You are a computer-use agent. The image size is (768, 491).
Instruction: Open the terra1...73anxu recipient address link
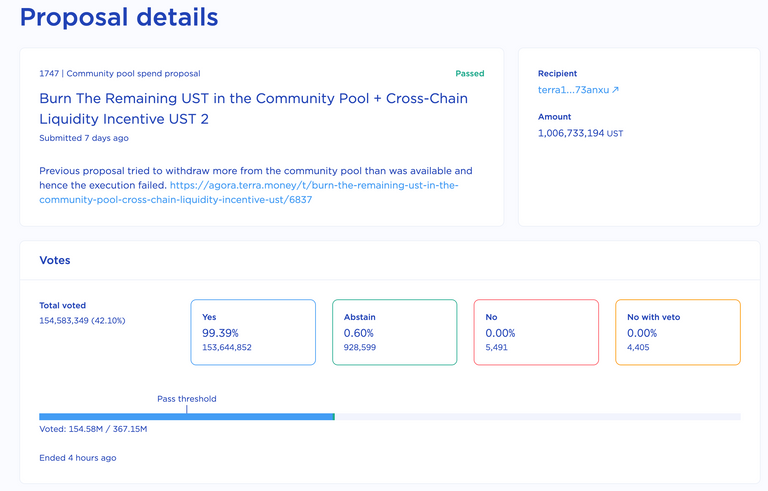(578, 90)
